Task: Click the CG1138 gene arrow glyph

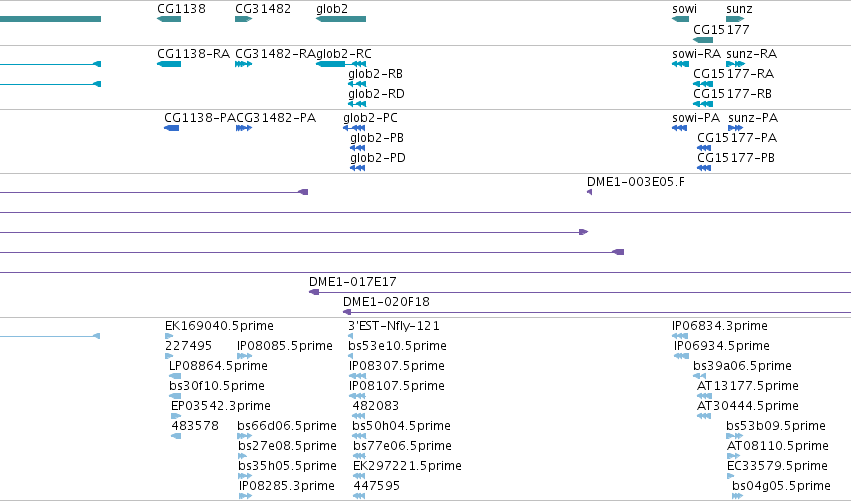Action: coord(169,19)
